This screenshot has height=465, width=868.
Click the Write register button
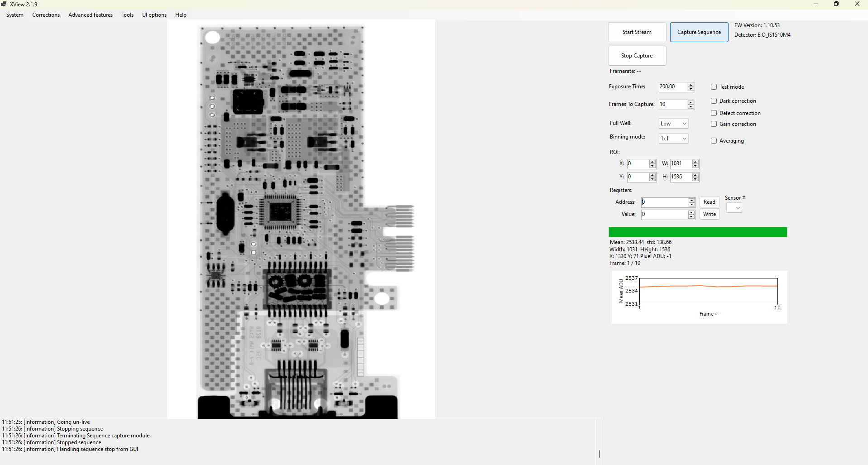click(710, 214)
